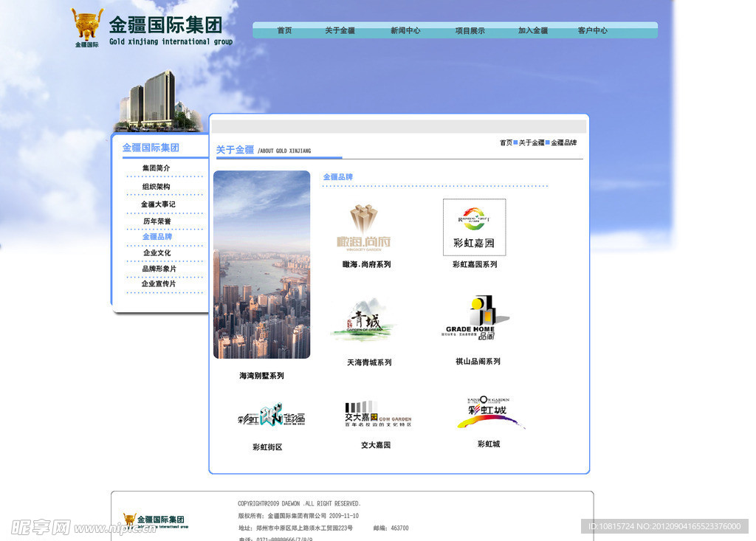Open 项目展示 in top navigation

point(470,30)
